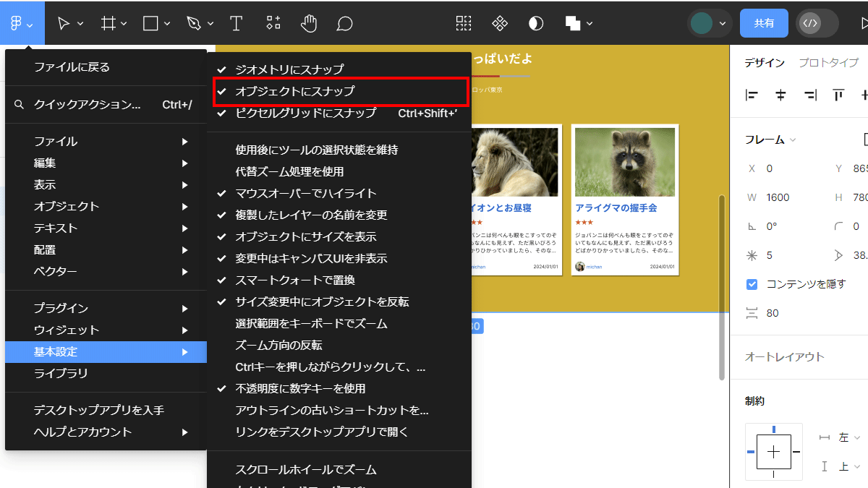This screenshot has width=868, height=488.
Task: Select the Frame tool
Action: [x=109, y=23]
